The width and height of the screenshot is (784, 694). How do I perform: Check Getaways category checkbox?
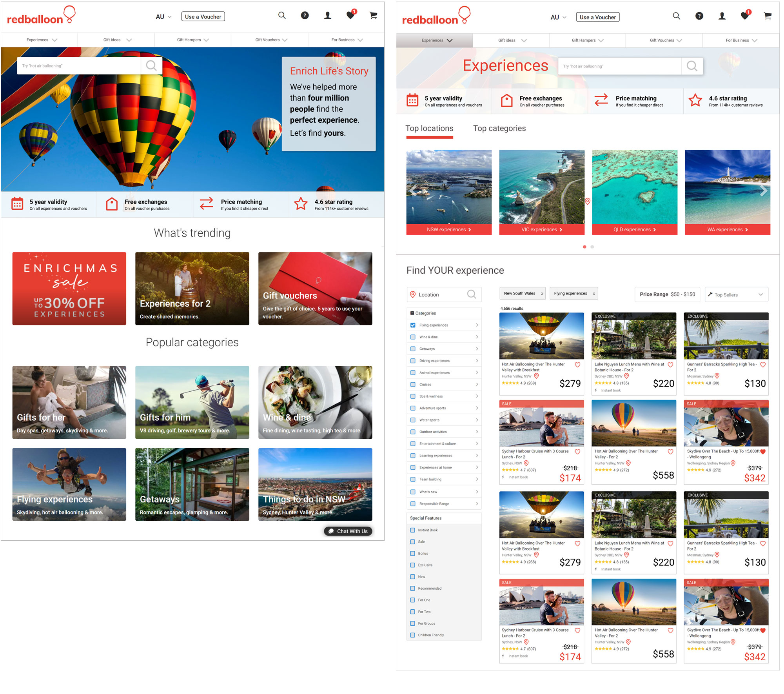[x=413, y=349]
